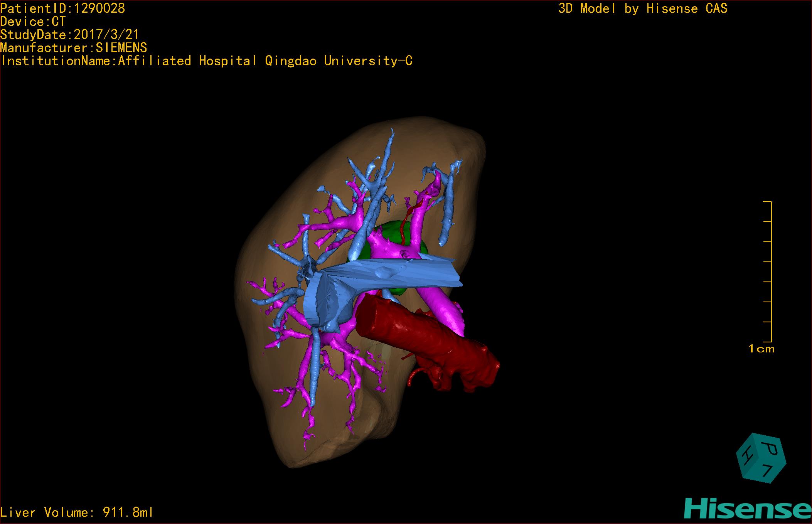Click the PatientID:1290028 text
This screenshot has height=524, width=812.
coord(62,8)
